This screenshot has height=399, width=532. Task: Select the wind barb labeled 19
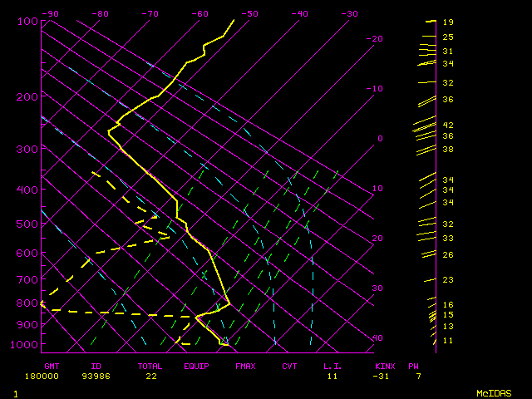click(x=430, y=21)
